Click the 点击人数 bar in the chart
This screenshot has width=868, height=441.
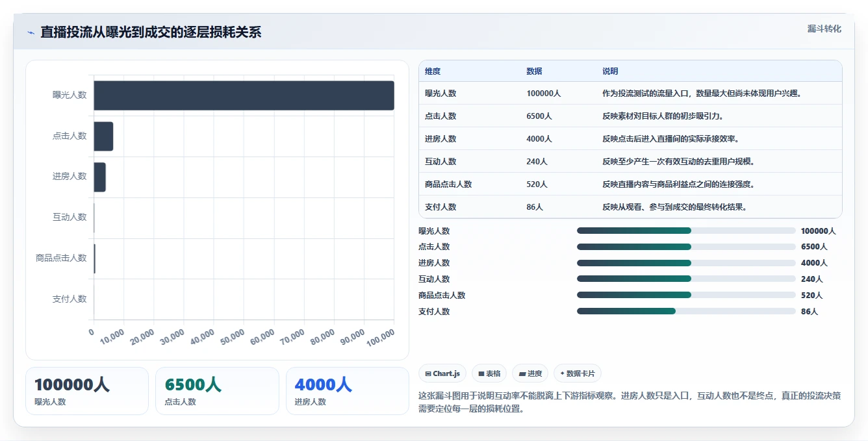[103, 136]
